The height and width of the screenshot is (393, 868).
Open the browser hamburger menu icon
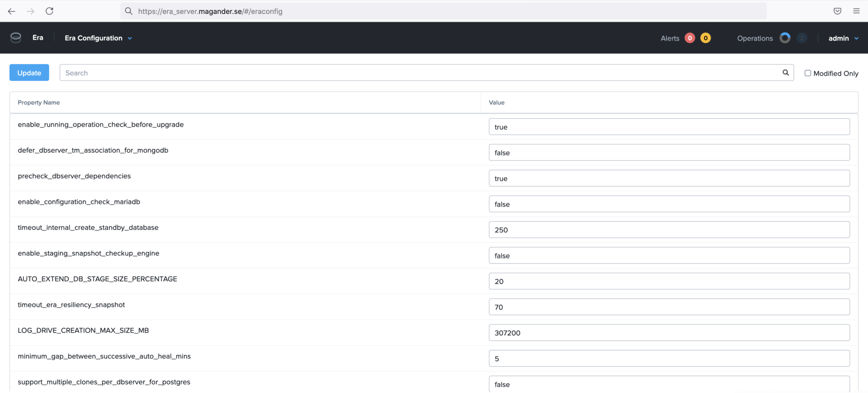857,11
